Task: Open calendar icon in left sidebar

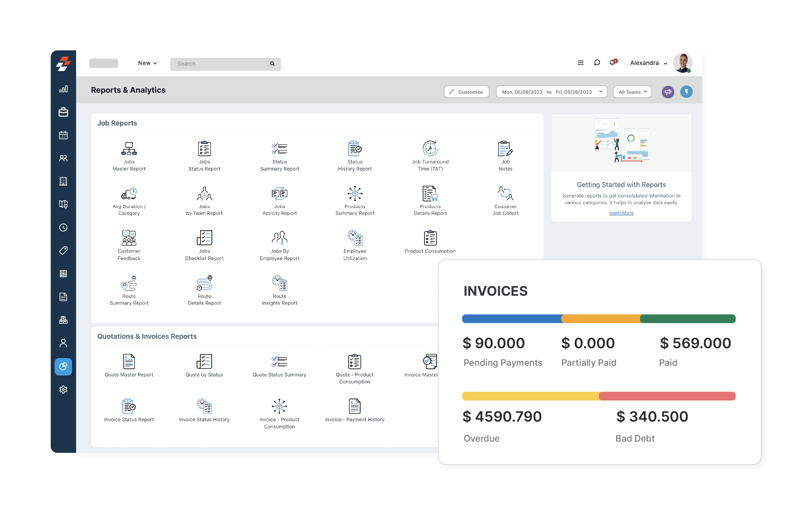Action: point(63,135)
